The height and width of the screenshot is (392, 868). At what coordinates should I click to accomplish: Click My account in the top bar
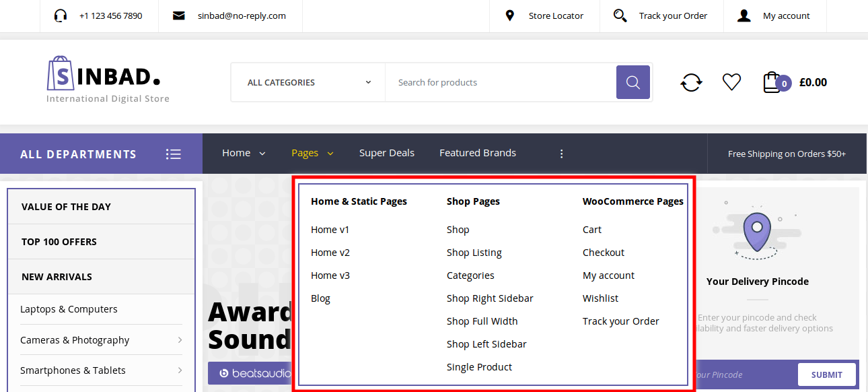pos(787,15)
